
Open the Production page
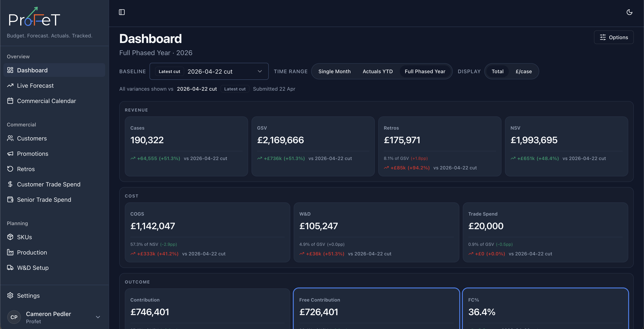[x=54, y=252]
